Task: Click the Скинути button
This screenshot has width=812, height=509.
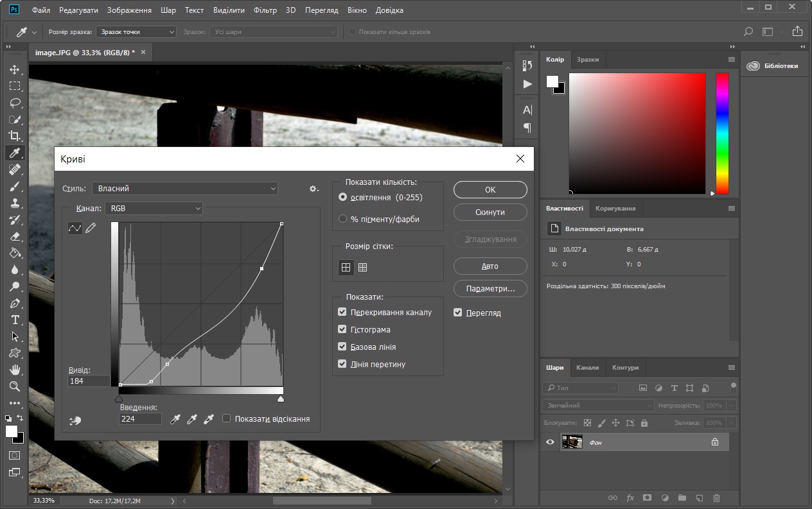Action: point(490,212)
